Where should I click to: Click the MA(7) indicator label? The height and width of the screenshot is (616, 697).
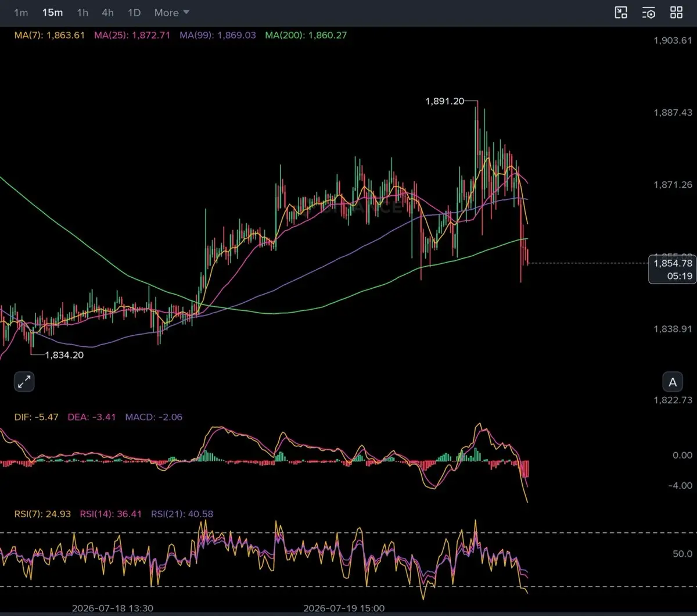50,35
